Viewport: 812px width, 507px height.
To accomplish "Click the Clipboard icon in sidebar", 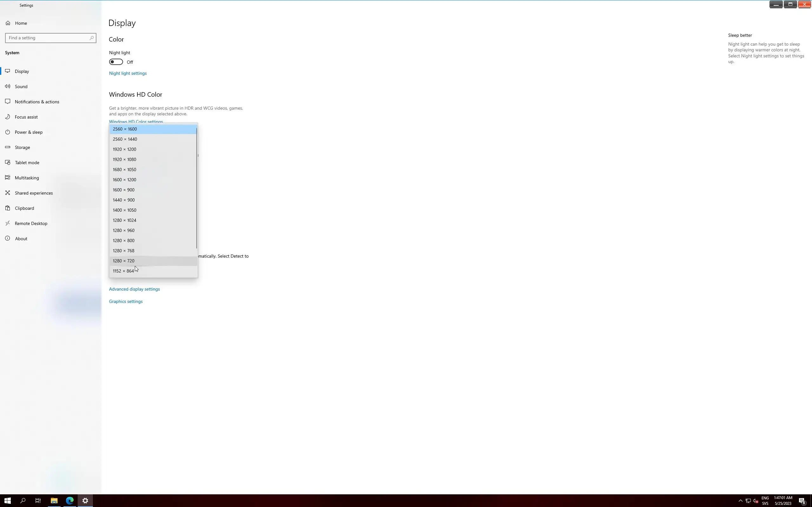I will [x=8, y=208].
